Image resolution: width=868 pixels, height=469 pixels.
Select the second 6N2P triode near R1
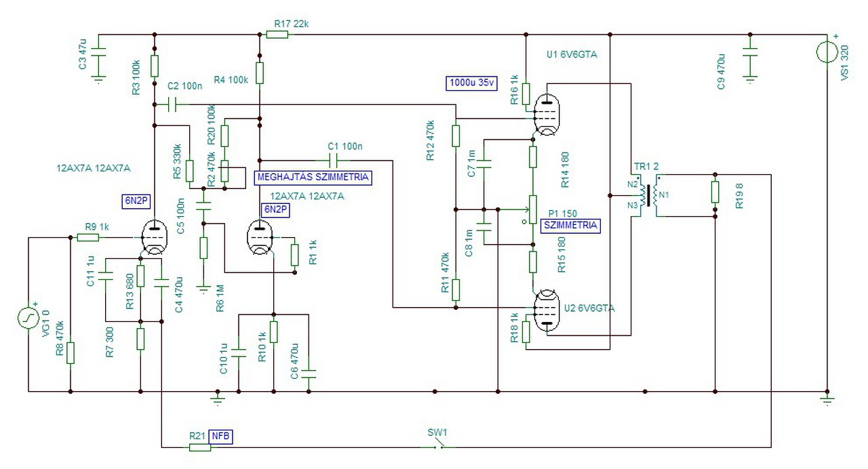(x=260, y=237)
